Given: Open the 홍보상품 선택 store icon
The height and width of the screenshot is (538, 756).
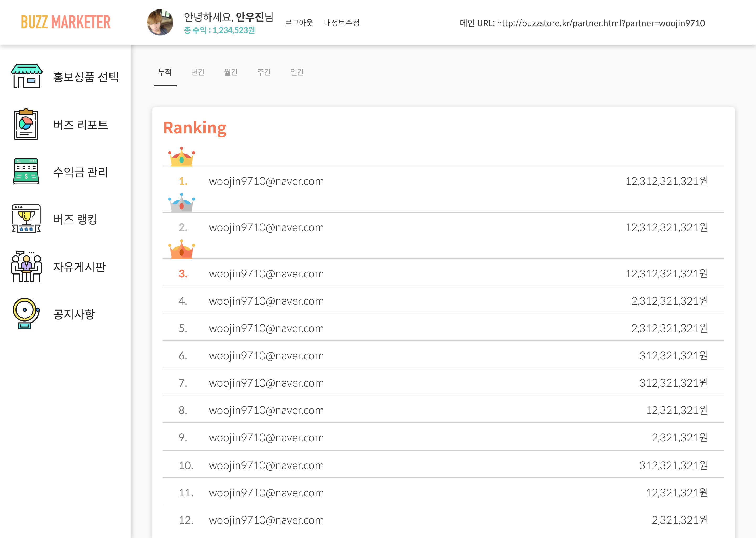Looking at the screenshot, I should (x=27, y=76).
